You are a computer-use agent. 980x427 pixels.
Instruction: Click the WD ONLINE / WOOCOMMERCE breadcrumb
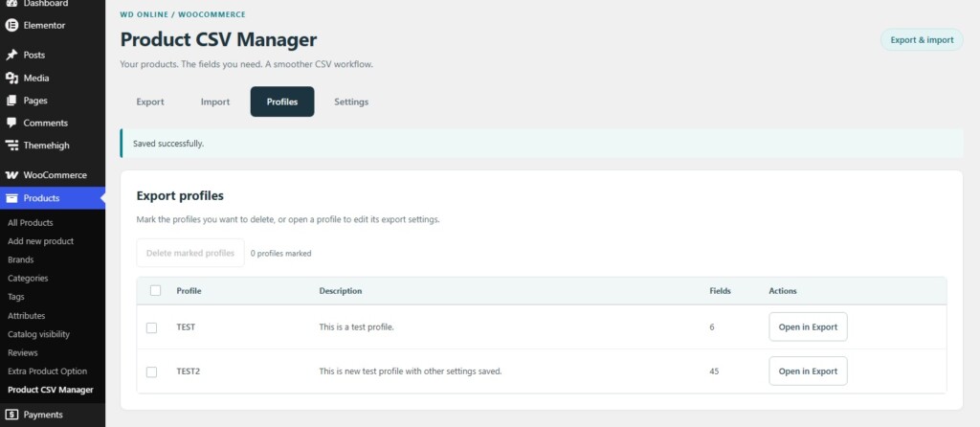tap(183, 14)
